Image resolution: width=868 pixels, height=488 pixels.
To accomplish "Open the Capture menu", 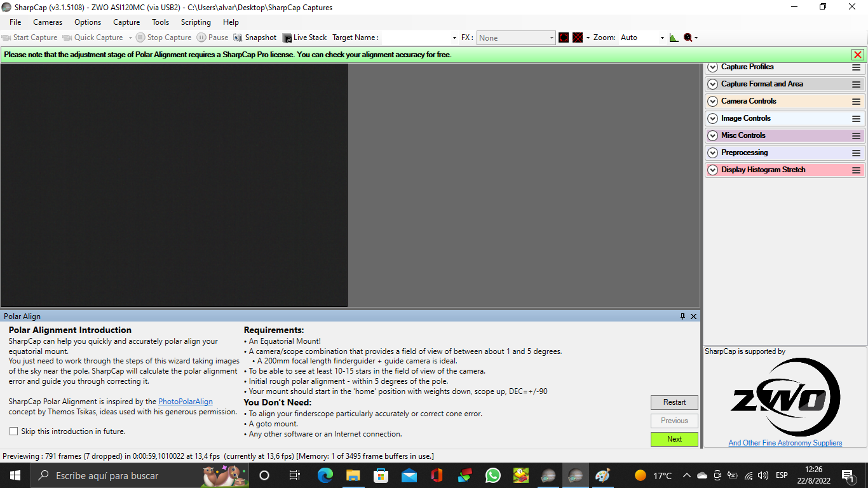I will pos(126,22).
